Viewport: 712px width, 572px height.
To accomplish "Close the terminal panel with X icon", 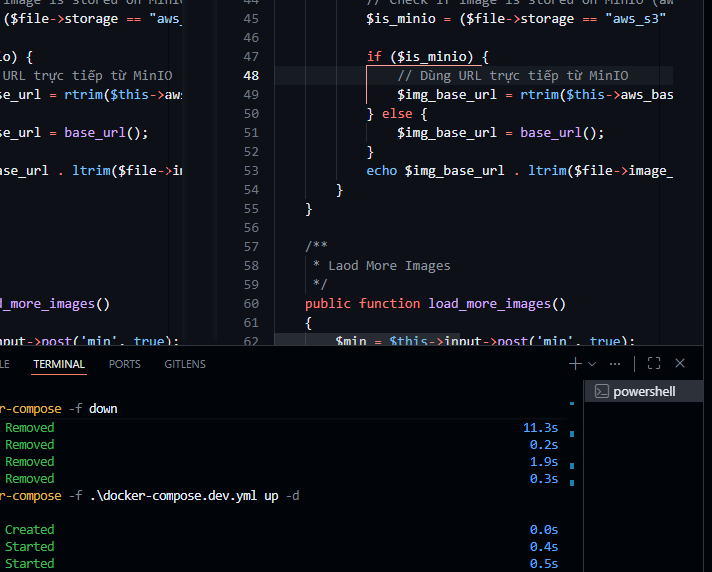I will pyautogui.click(x=680, y=364).
